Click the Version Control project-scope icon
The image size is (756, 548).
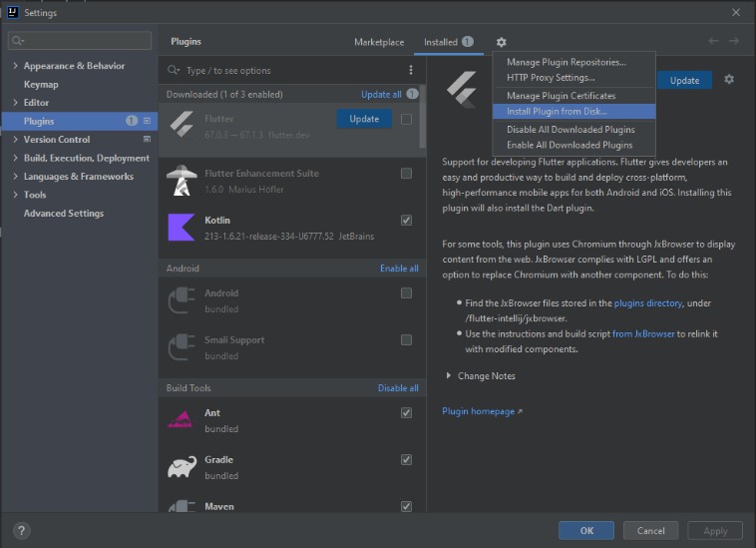pyautogui.click(x=147, y=139)
